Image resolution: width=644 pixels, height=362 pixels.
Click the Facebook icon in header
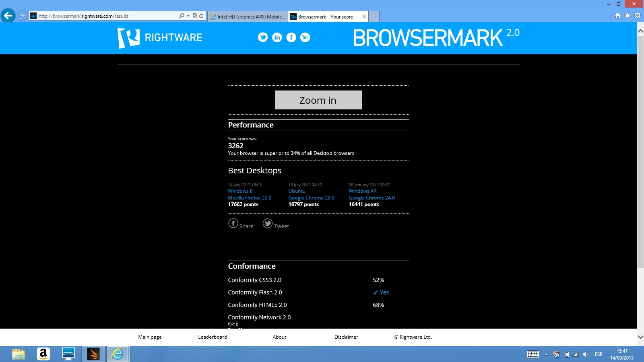[x=291, y=37]
